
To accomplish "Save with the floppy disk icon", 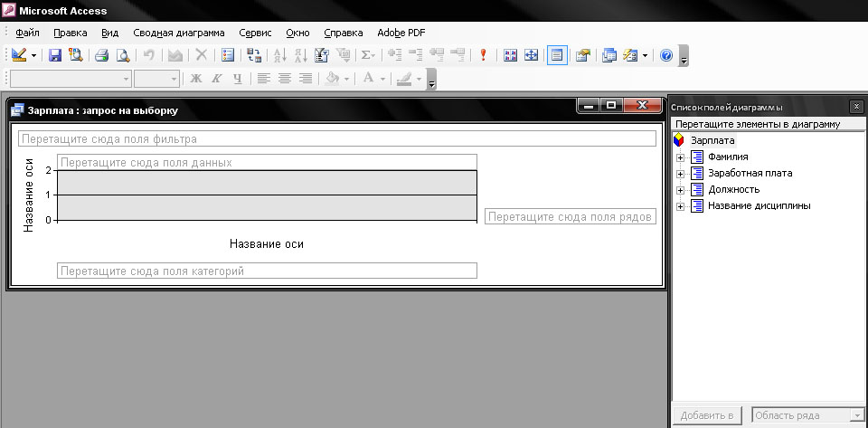I will pyautogui.click(x=55, y=55).
